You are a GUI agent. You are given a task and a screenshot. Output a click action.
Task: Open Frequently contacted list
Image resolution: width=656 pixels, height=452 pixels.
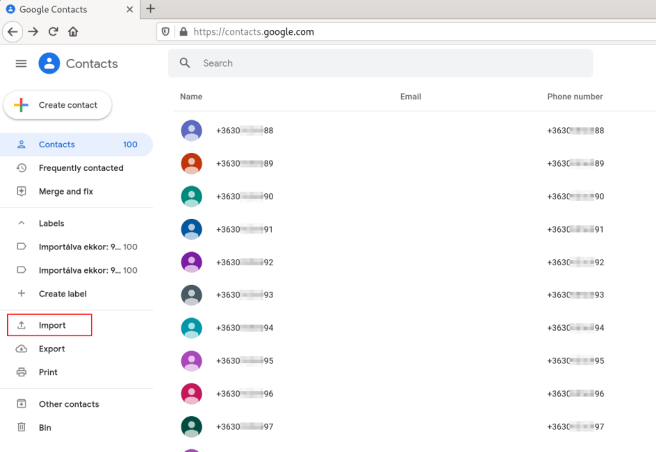click(x=80, y=168)
